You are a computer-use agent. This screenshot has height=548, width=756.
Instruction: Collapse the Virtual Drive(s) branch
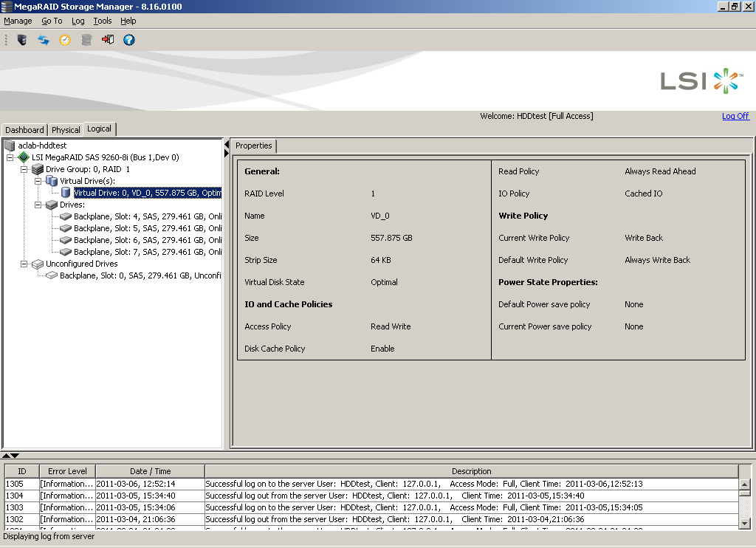tap(38, 181)
